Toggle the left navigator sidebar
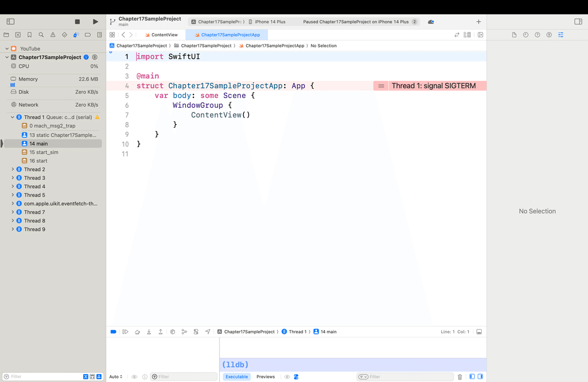The height and width of the screenshot is (382, 588). (10, 22)
